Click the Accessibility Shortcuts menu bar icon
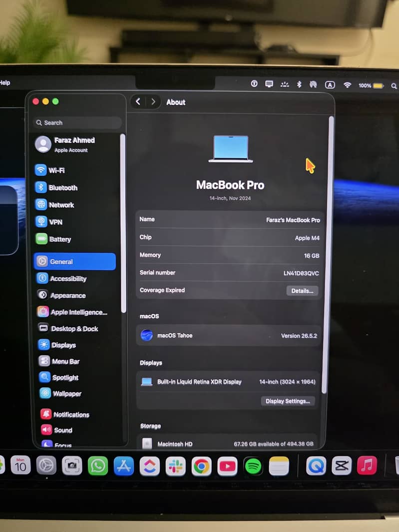Image resolution: width=399 pixels, height=532 pixels. 254,83
